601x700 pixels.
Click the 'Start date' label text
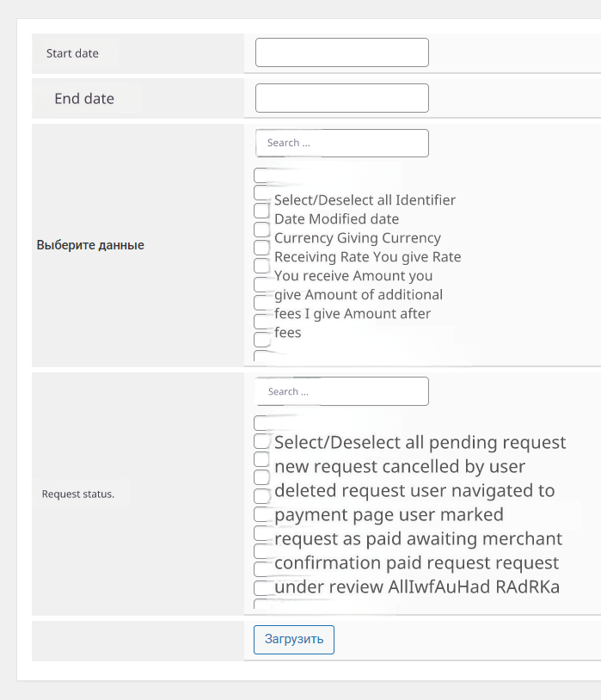tap(72, 53)
